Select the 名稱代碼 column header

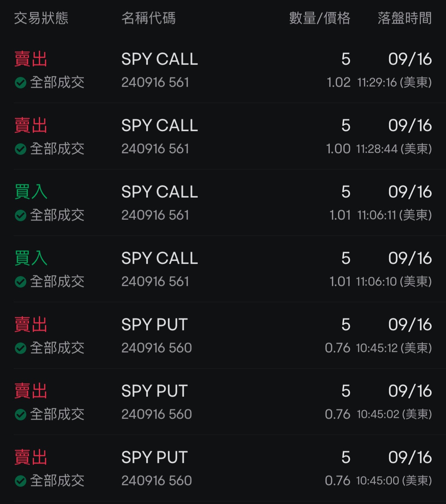(148, 18)
